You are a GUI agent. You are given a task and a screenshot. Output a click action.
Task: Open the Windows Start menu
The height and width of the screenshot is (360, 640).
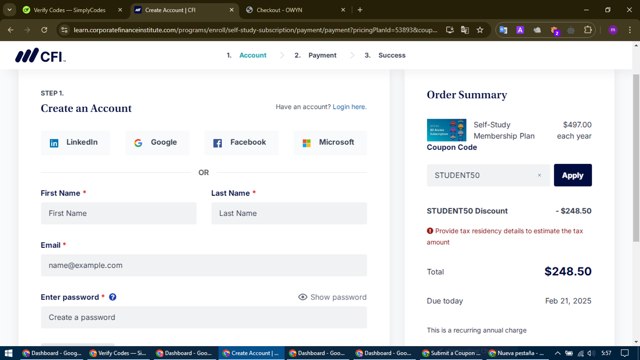pyautogui.click(x=8, y=353)
